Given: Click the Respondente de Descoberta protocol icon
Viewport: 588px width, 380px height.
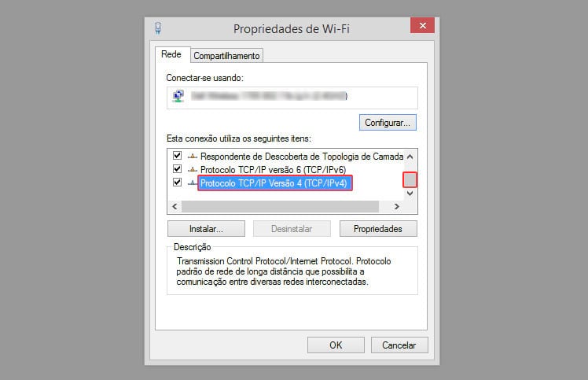Looking at the screenshot, I should [193, 157].
